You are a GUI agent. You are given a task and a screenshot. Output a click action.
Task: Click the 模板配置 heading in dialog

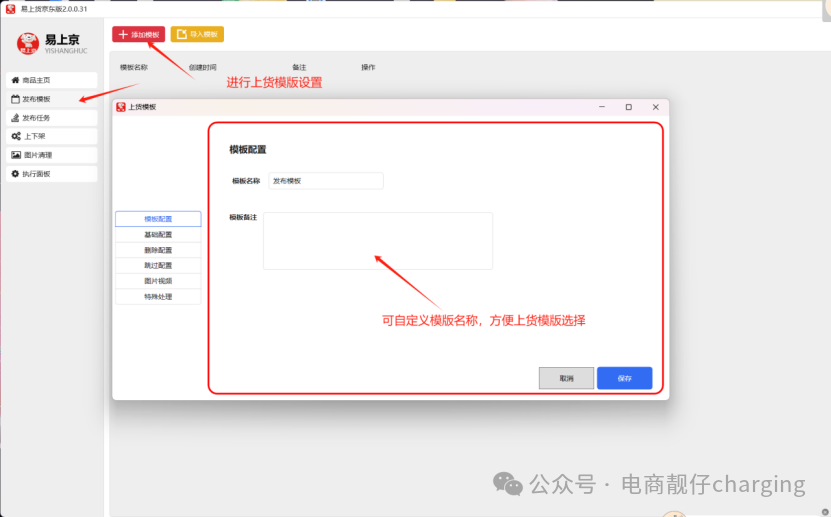click(x=247, y=149)
